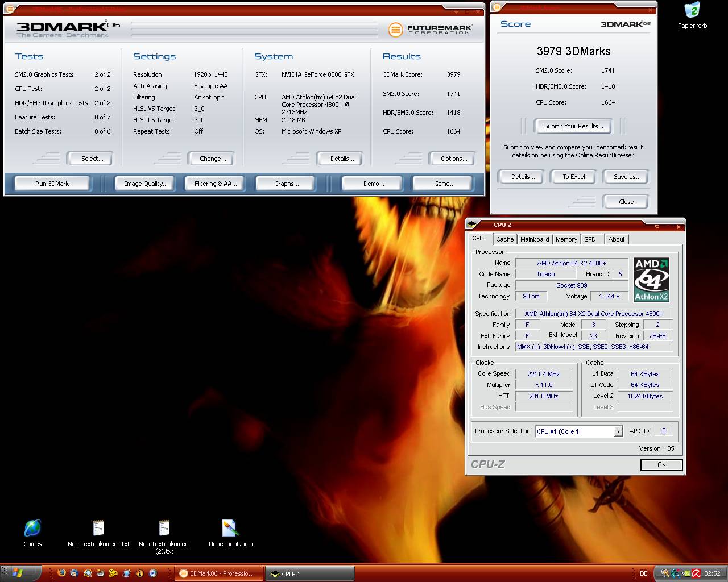
Task: Click the Core Speed value 2211.4 MHz
Action: tap(544, 374)
